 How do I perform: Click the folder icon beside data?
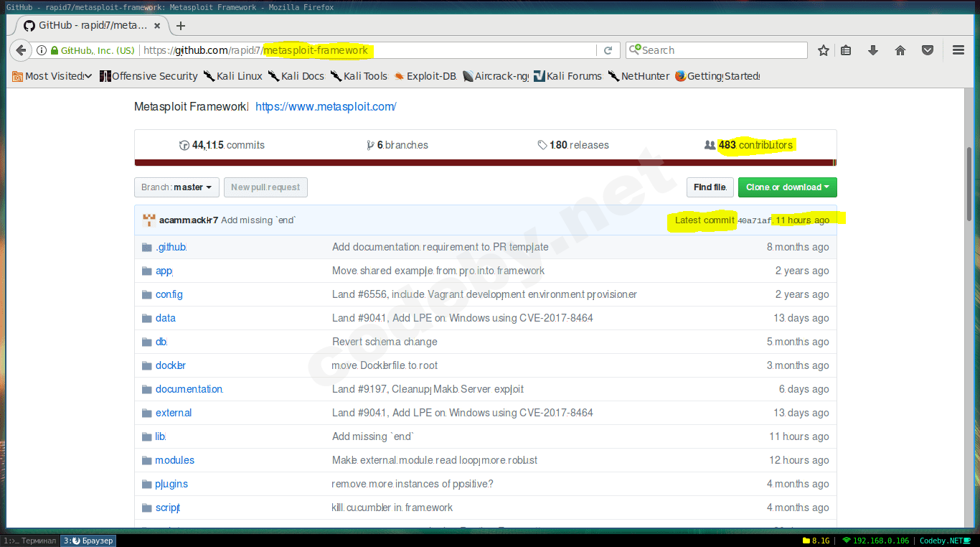coord(147,318)
